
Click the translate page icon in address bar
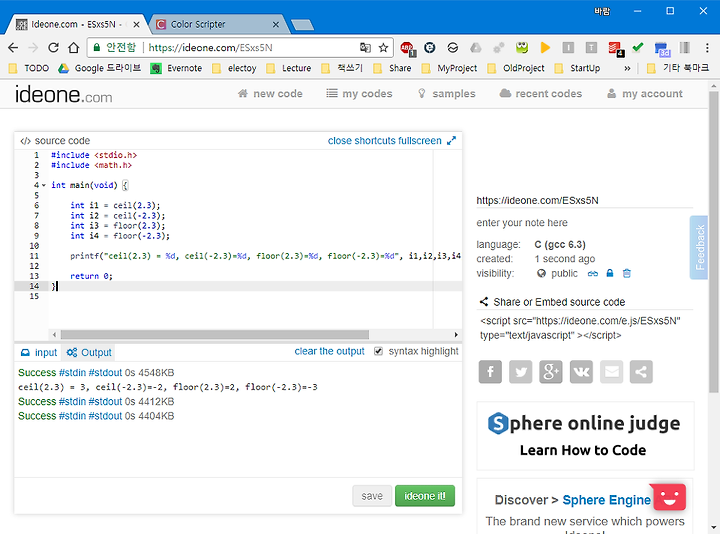point(365,48)
